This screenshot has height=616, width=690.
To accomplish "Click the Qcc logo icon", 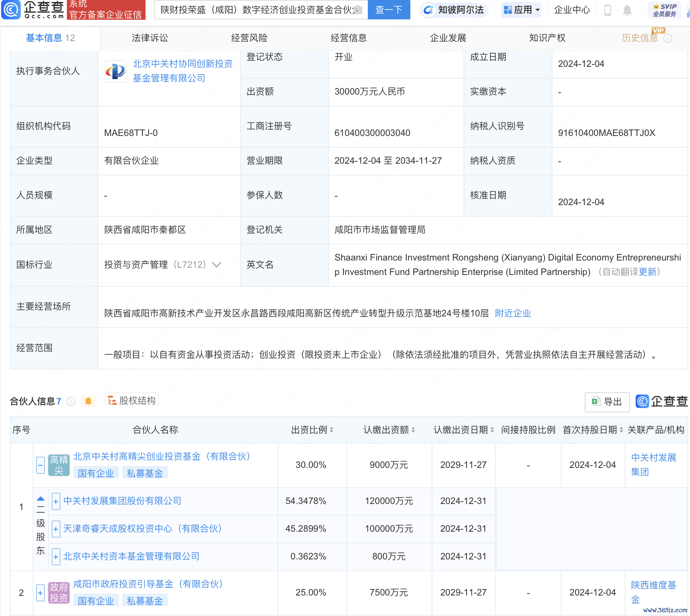I will tap(11, 9).
